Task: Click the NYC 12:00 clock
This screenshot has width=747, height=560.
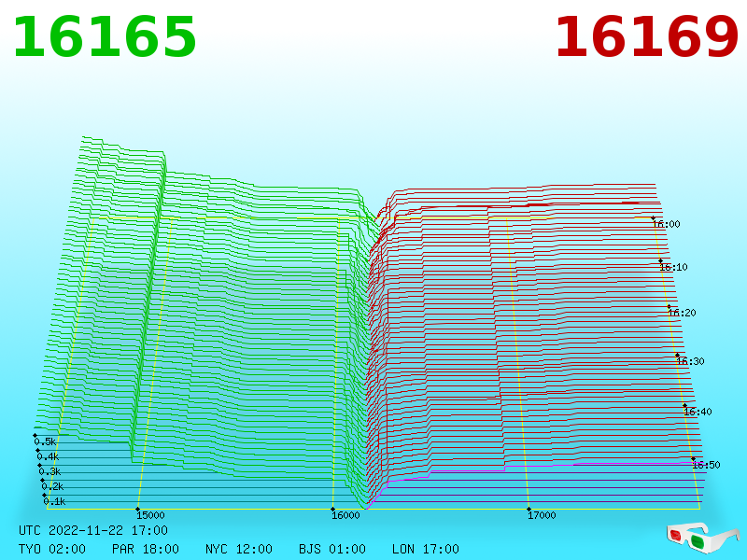Action: click(x=239, y=549)
